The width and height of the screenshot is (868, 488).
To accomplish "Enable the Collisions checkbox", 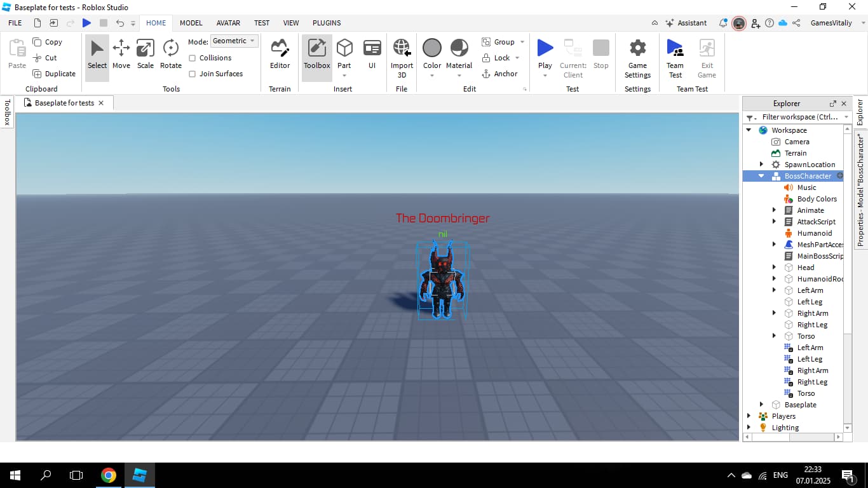I will click(x=193, y=58).
